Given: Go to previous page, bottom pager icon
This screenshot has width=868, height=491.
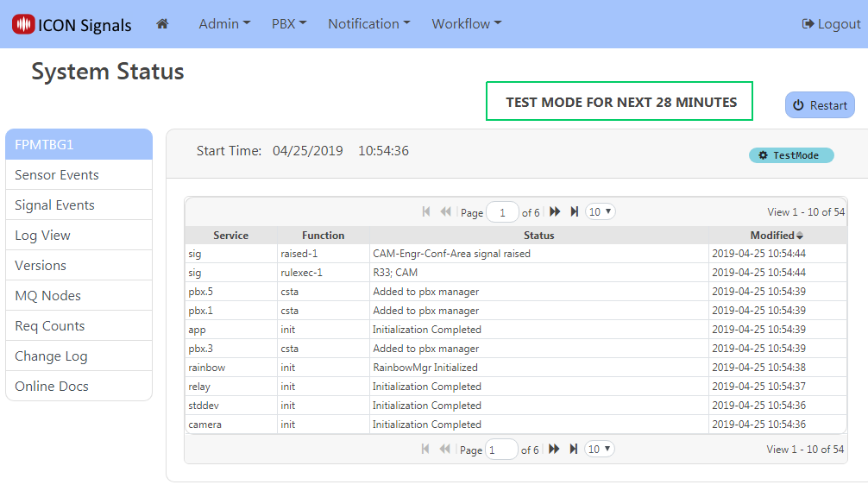Looking at the screenshot, I should point(444,449).
